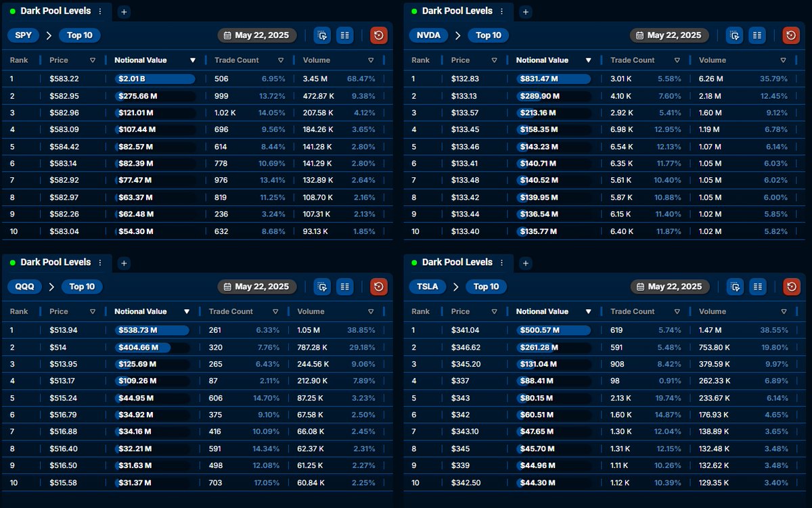Click the columns layout icon in SPY panel
The image size is (812, 508).
[345, 35]
